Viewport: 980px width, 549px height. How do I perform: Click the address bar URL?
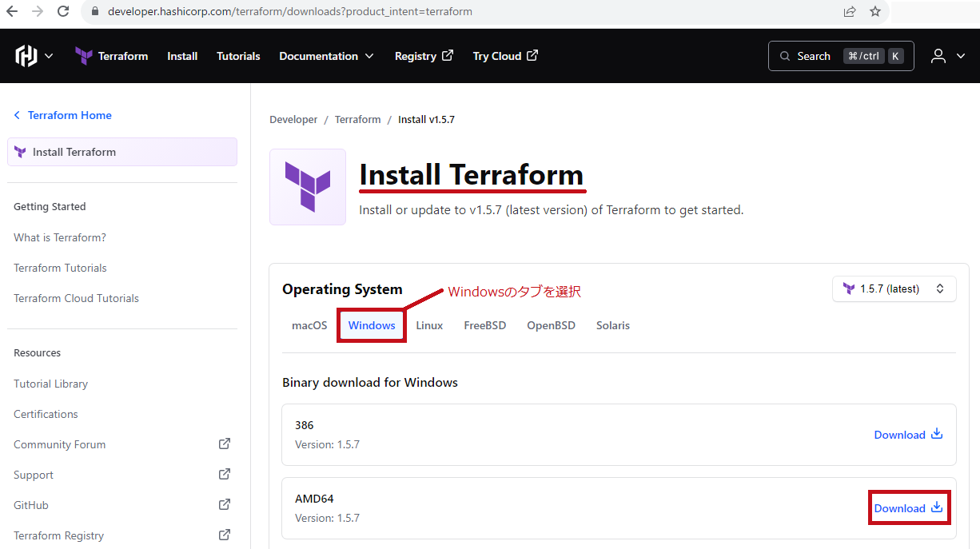pyautogui.click(x=290, y=12)
